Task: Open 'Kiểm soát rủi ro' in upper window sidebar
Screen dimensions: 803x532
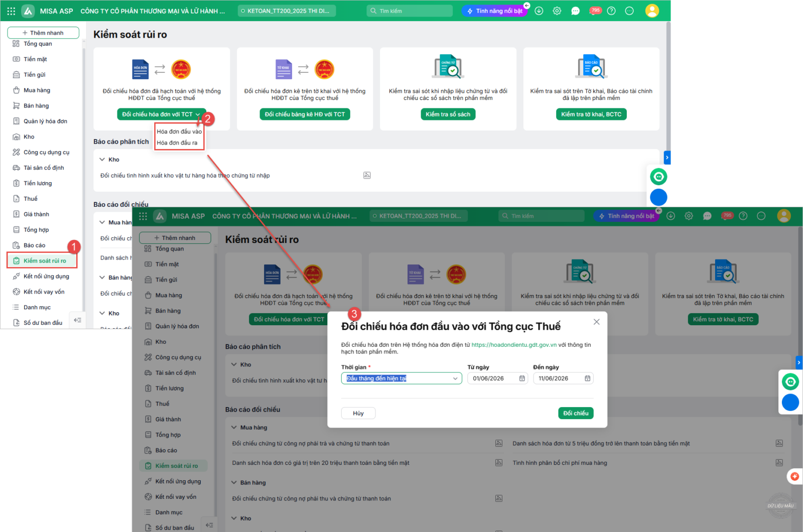Action: (42, 261)
